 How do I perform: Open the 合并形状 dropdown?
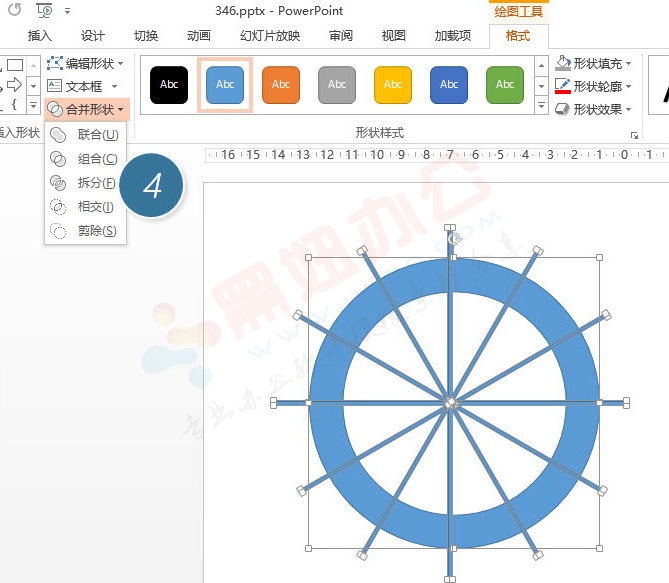pyautogui.click(x=87, y=108)
